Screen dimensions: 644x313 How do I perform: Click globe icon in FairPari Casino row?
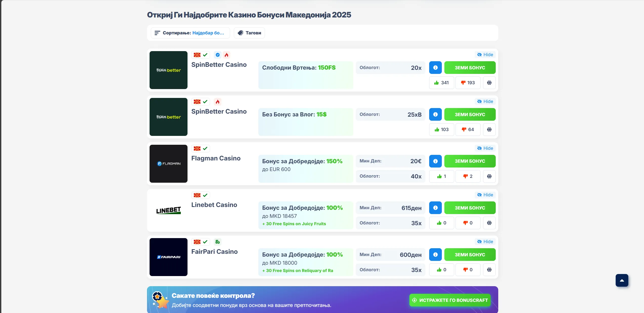pyautogui.click(x=489, y=270)
